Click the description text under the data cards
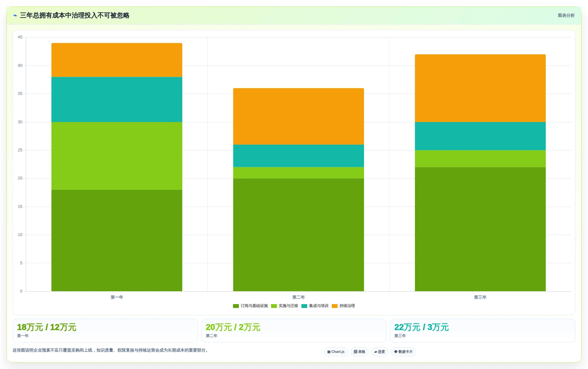588x369 pixels. 111,350
